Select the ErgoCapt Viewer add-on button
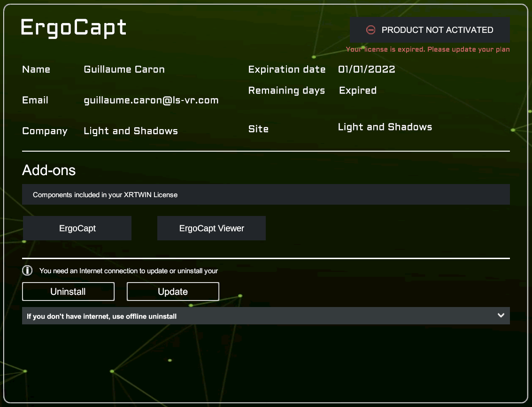The height and width of the screenshot is (407, 532). pyautogui.click(x=211, y=228)
